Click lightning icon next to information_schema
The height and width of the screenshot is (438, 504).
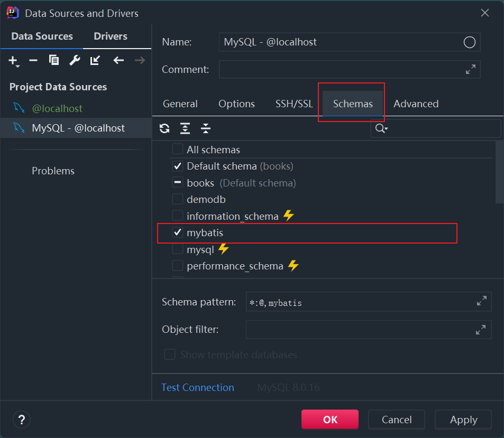288,216
